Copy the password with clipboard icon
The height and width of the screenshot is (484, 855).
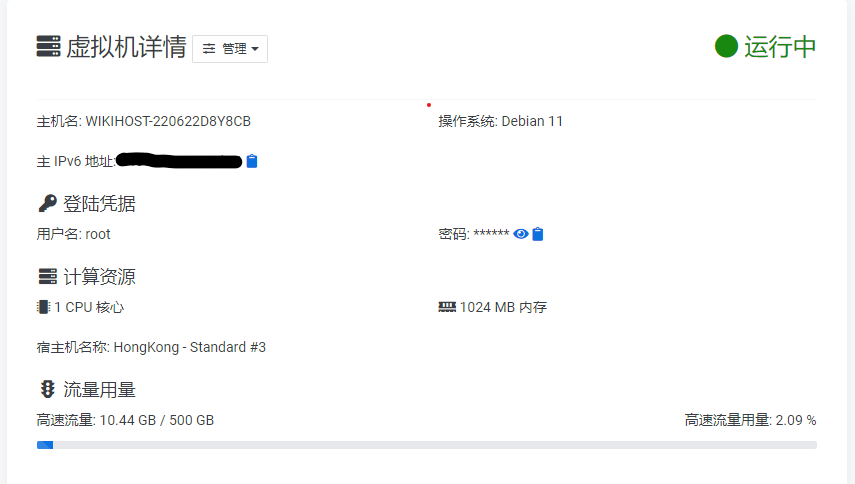[538, 234]
